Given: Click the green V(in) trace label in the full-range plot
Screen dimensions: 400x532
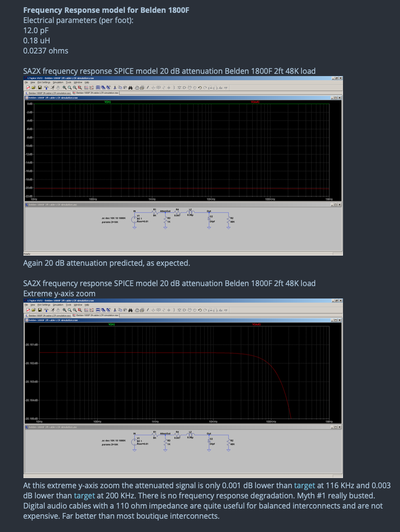Looking at the screenshot, I should click(x=107, y=102).
